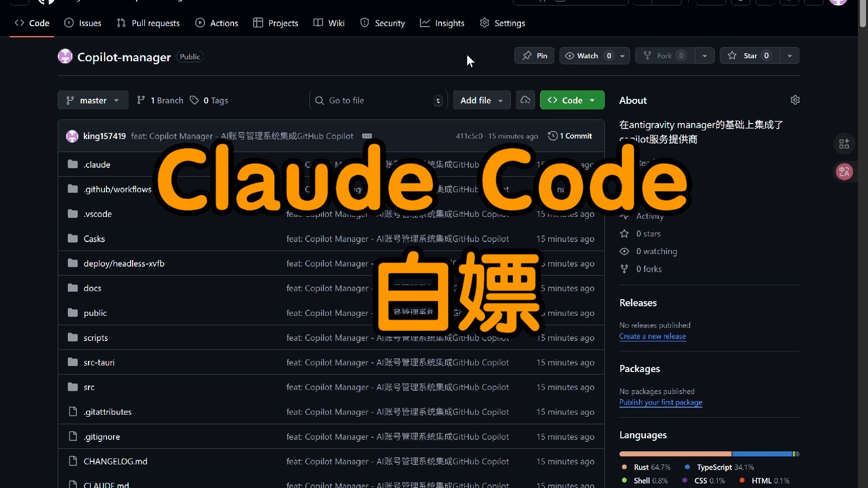Viewport: 868px width, 488px height.
Task: Open the docs folder icon
Action: tap(73, 288)
